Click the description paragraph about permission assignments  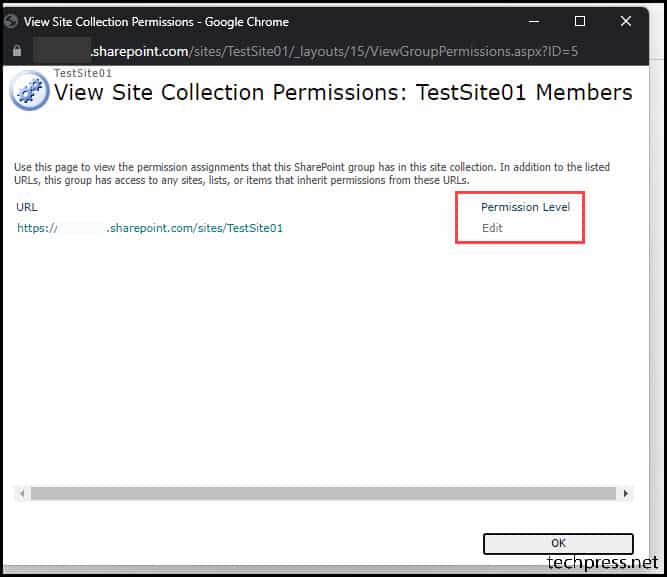pyautogui.click(x=312, y=174)
